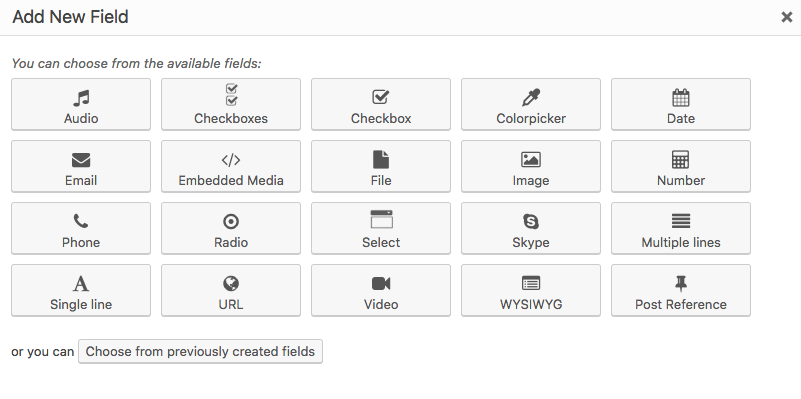Add a Number calculator field
This screenshot has height=399, width=801.
(x=681, y=167)
